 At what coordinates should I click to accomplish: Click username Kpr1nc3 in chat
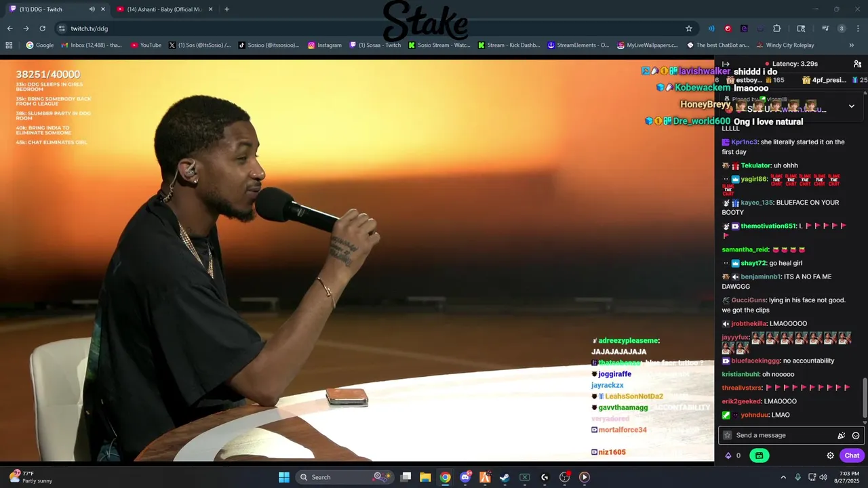[744, 142]
